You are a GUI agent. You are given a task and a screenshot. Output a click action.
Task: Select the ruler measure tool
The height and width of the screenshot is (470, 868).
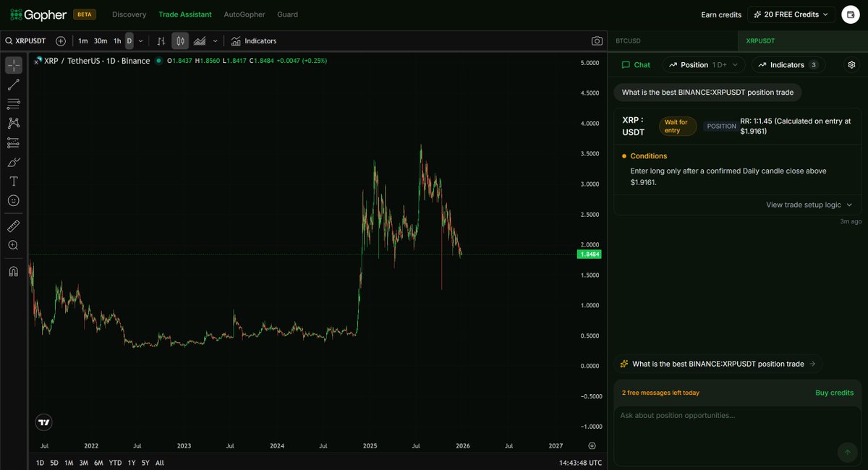point(14,226)
